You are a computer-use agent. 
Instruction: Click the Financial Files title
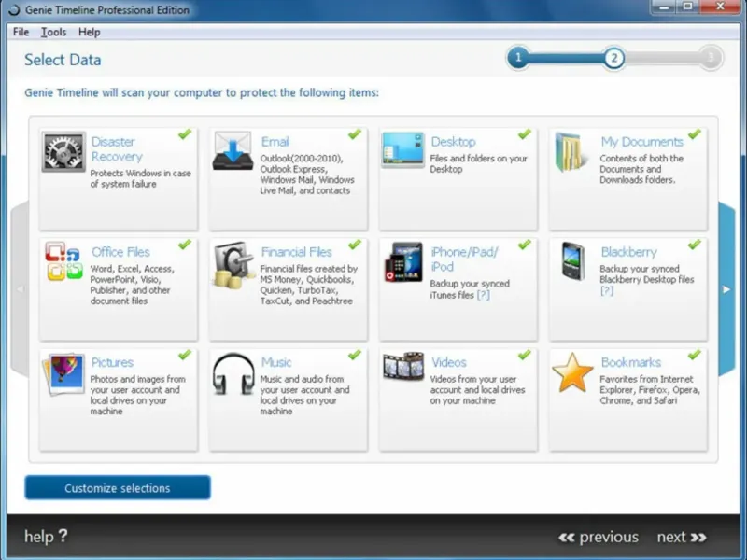[296, 252]
